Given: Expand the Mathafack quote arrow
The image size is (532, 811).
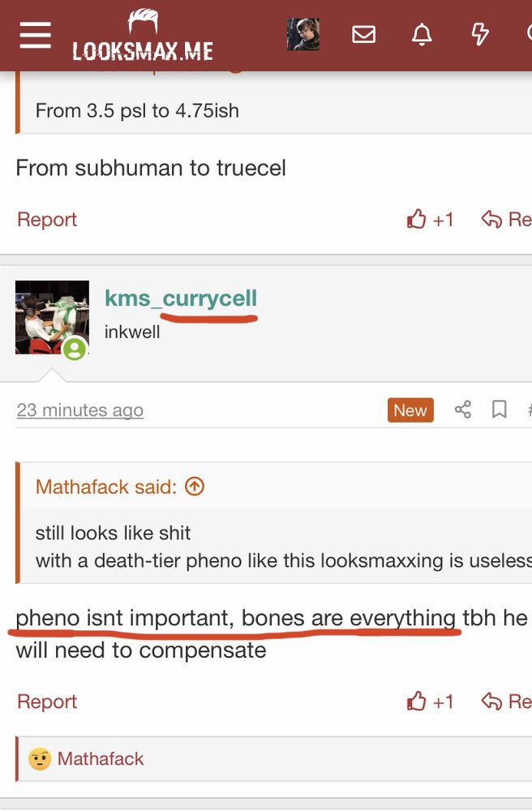Looking at the screenshot, I should pos(195,487).
